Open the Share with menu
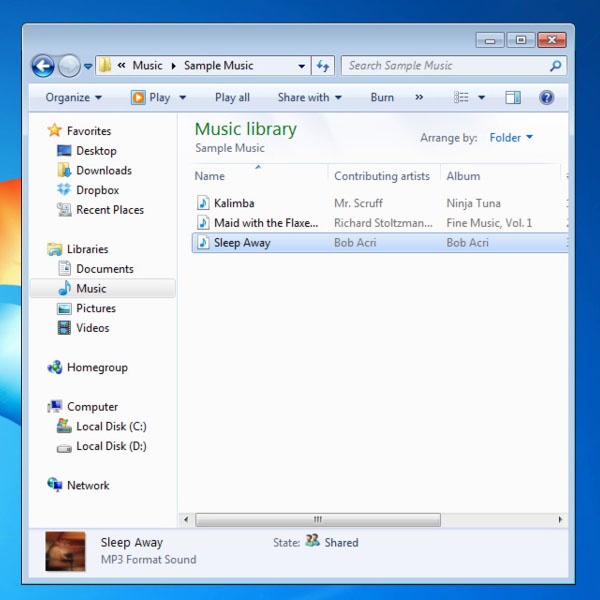 pyautogui.click(x=309, y=98)
